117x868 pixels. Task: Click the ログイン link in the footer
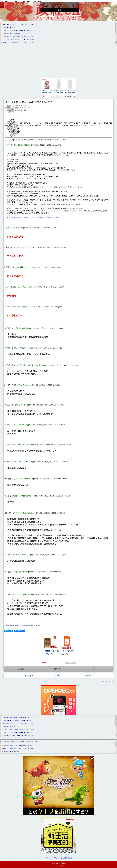47,858
